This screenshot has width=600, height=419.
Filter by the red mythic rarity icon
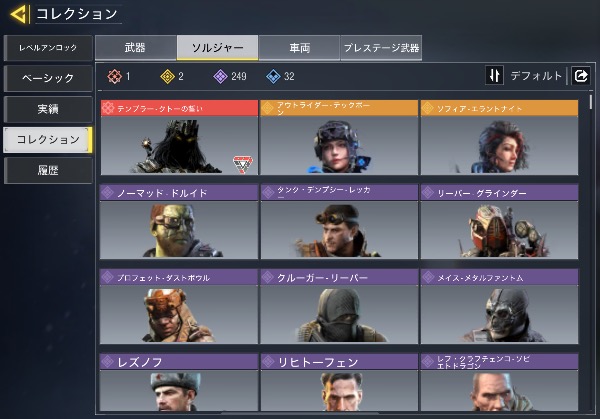coord(114,77)
